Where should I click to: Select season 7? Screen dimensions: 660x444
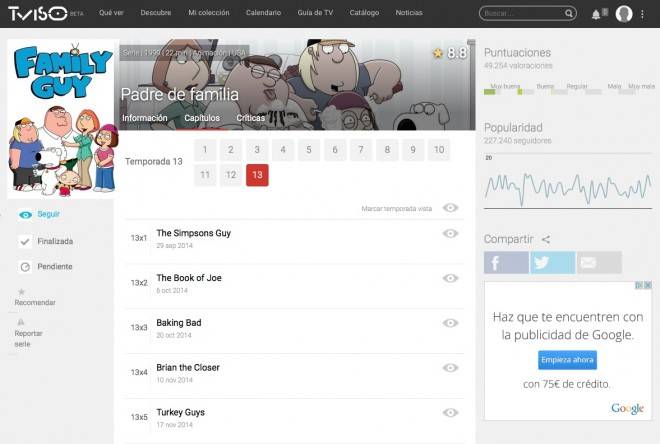(361, 150)
